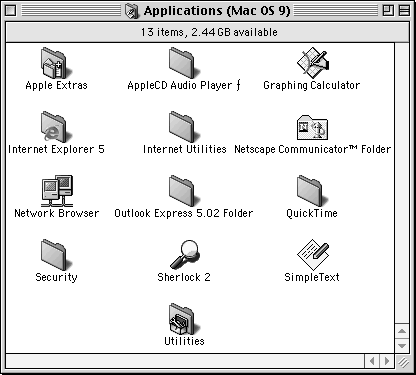This screenshot has height=375, width=416.
Task: Select the SimpleText application icon
Action: tap(313, 255)
